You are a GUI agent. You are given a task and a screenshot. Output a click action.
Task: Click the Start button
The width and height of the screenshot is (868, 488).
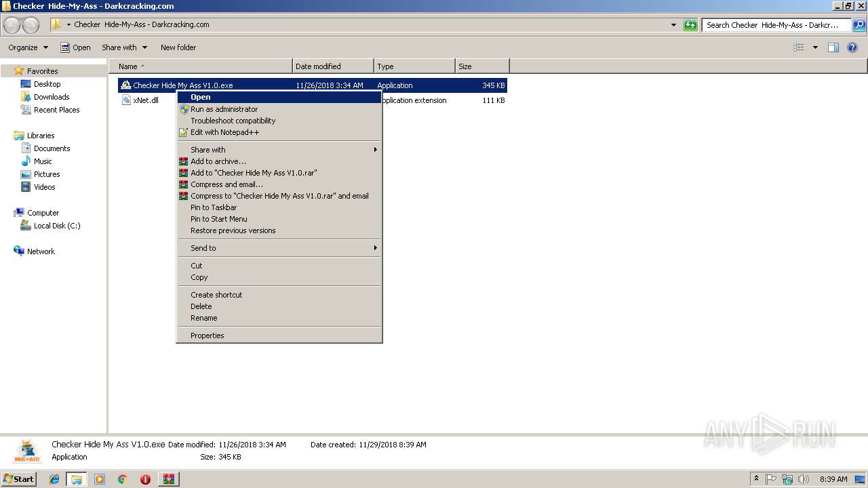18,479
